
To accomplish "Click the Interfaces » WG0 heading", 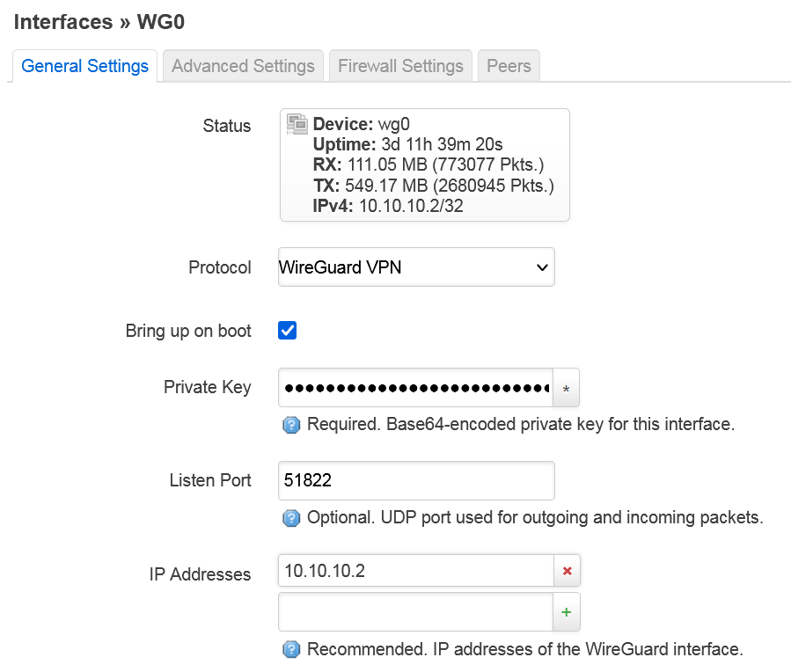I will click(99, 22).
